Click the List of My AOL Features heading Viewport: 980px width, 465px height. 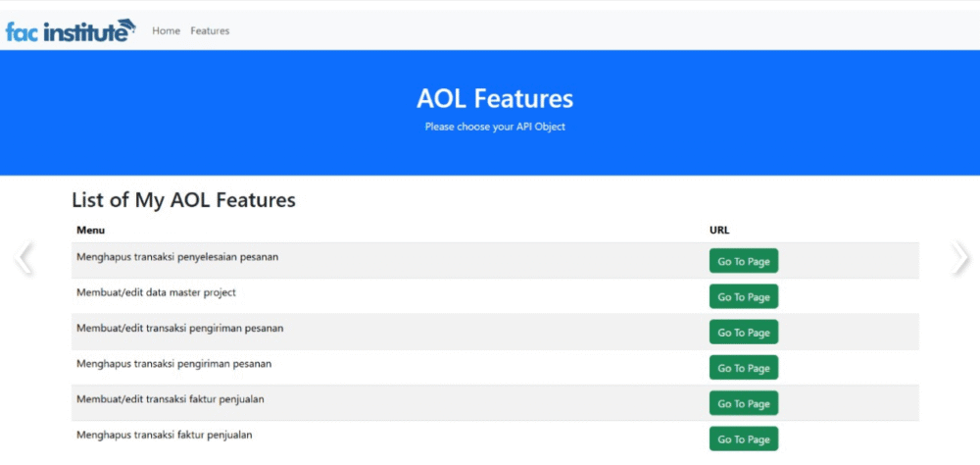pyautogui.click(x=184, y=200)
